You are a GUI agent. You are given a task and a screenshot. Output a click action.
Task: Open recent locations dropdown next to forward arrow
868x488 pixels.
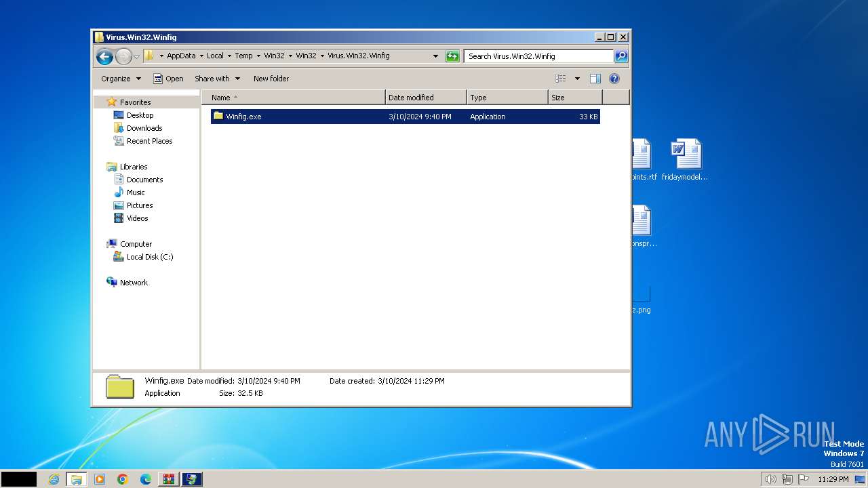137,56
